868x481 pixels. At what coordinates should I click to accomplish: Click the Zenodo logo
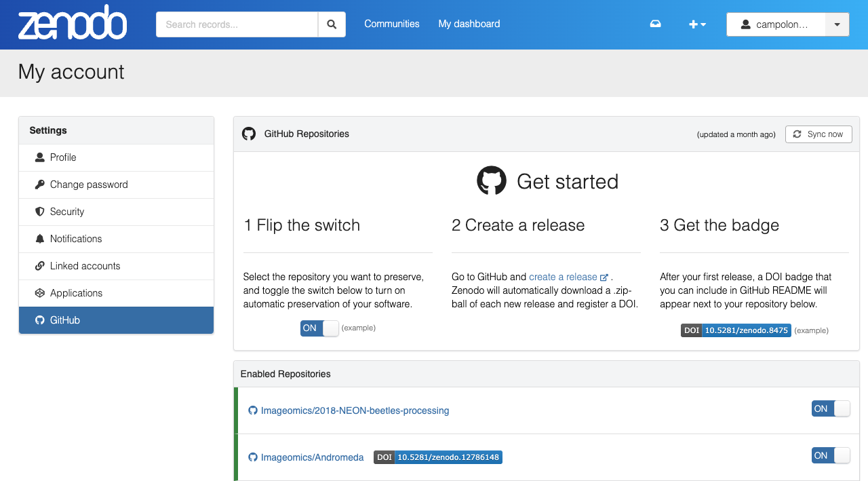pyautogui.click(x=73, y=22)
